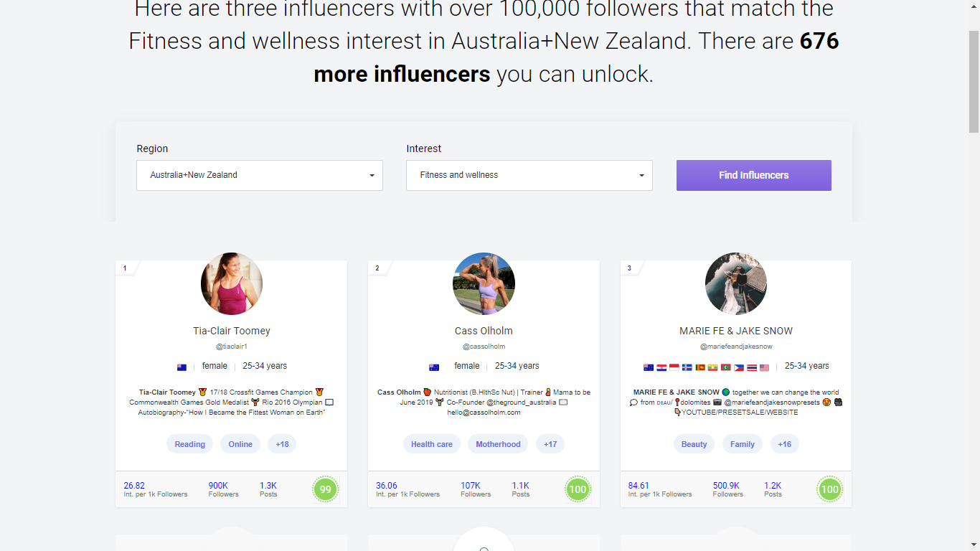Expand the +18 tags on Tia-Clair's card
Image resolution: width=980 pixels, height=551 pixels.
point(281,443)
